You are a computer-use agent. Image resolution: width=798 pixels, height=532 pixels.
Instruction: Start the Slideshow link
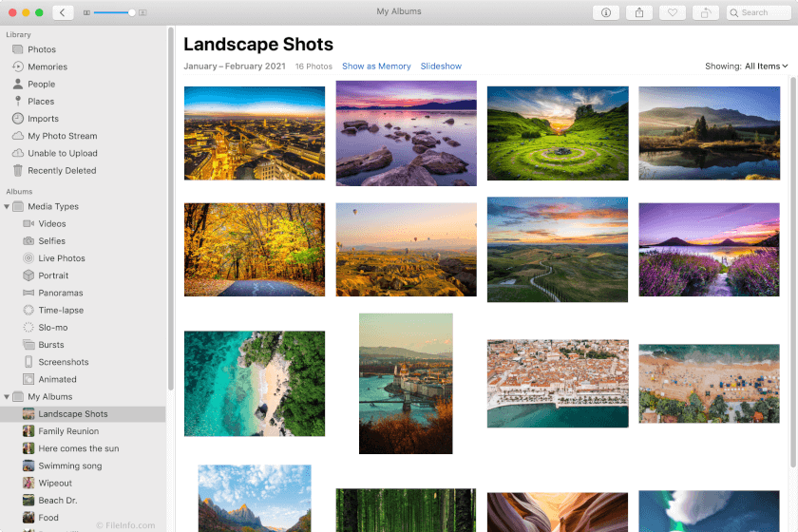441,66
